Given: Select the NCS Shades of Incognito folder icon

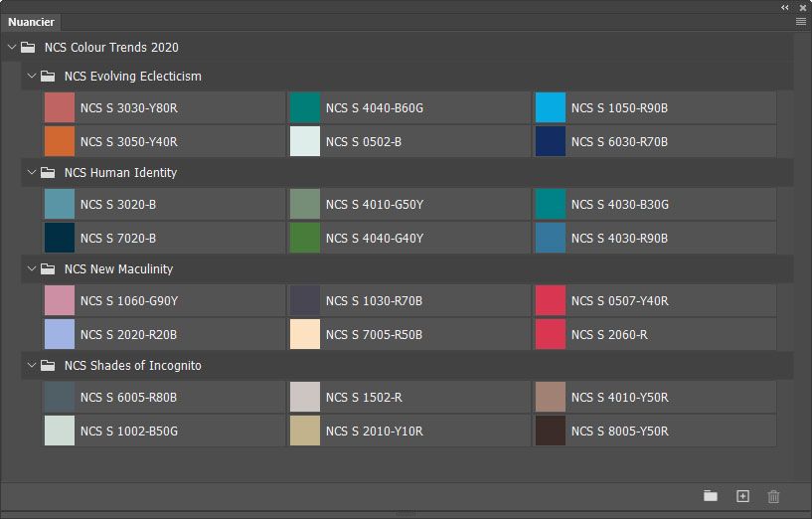Looking at the screenshot, I should (x=48, y=365).
